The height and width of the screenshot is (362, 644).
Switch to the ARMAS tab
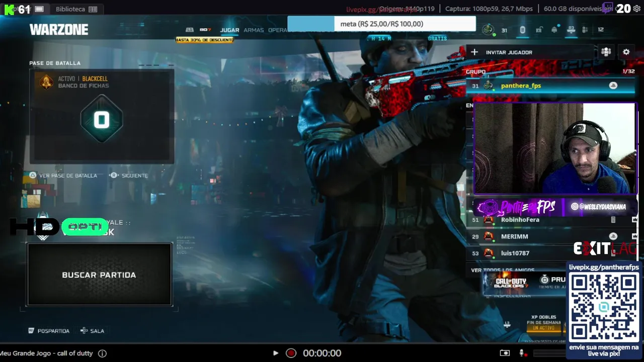point(254,30)
